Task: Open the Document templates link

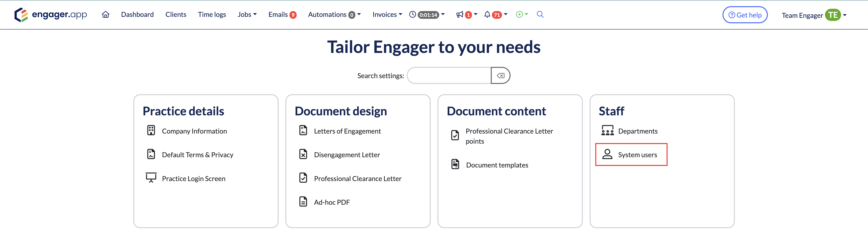Action: (x=497, y=165)
